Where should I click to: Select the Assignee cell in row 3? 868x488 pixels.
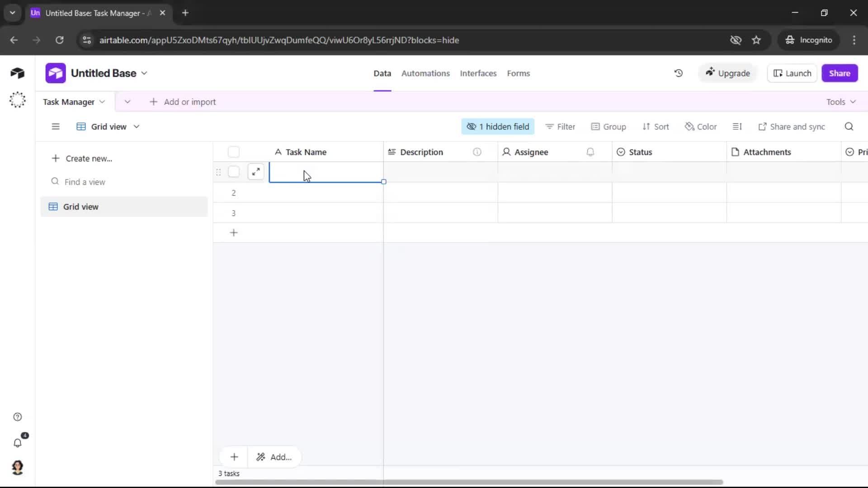[555, 213]
